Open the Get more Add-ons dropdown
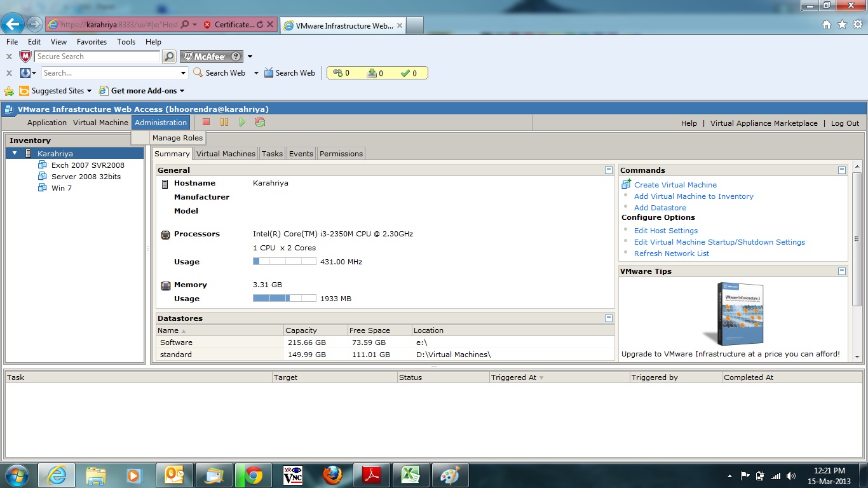Image resolution: width=868 pixels, height=488 pixels. point(182,91)
